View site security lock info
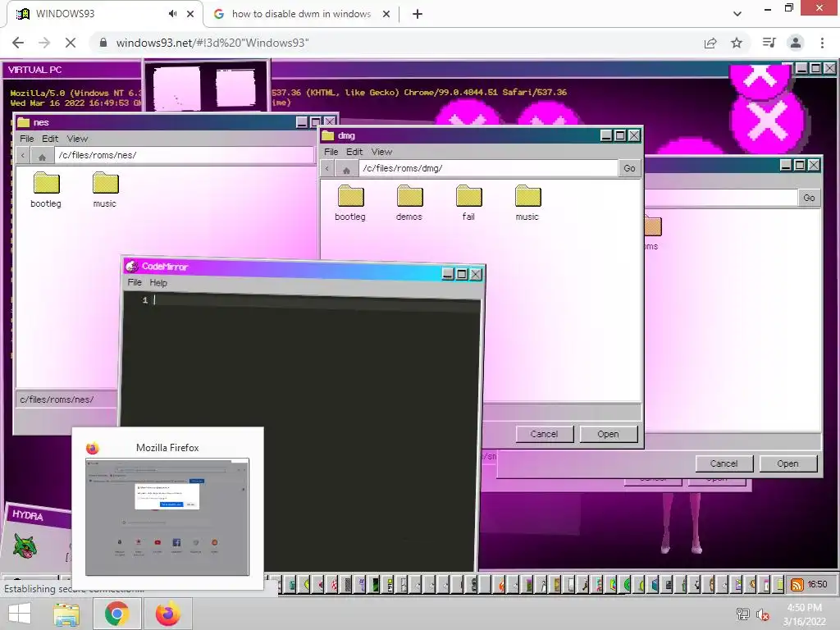840x630 pixels. [103, 43]
